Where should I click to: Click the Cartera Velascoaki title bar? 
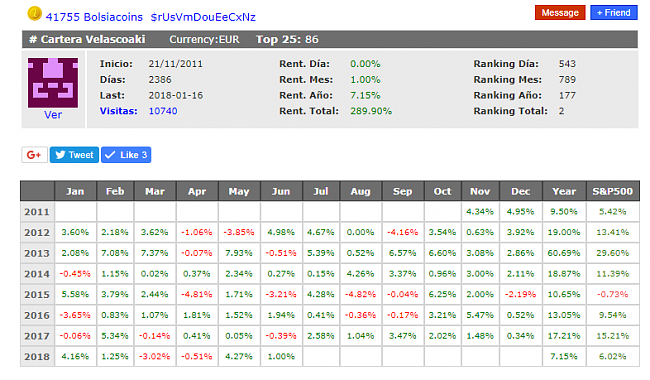pyautogui.click(x=330, y=39)
